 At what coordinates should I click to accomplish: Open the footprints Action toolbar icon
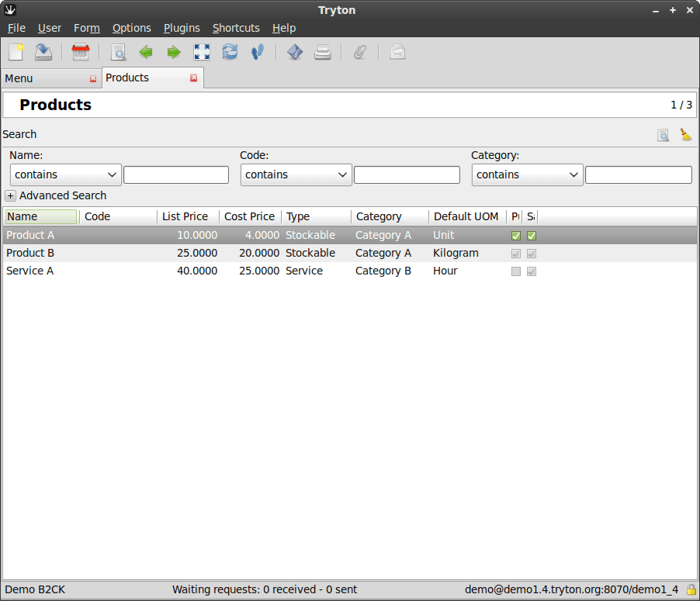point(258,52)
